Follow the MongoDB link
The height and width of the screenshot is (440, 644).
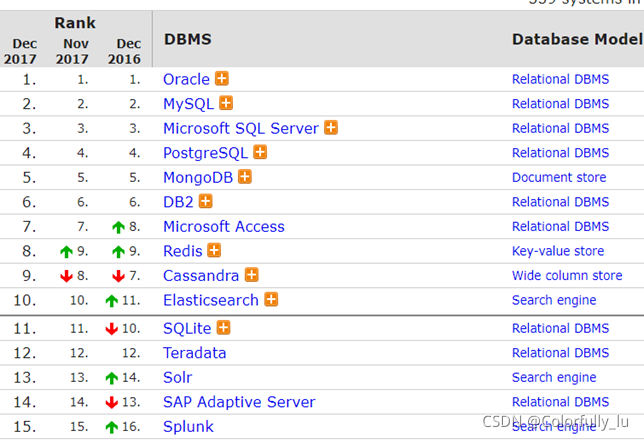click(x=198, y=178)
